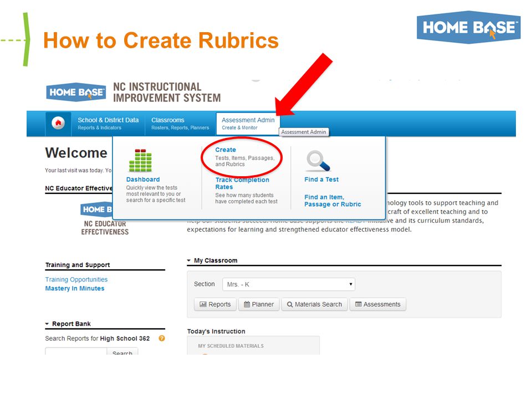Collapse the Report Bank section
532x399 pixels.
47,324
